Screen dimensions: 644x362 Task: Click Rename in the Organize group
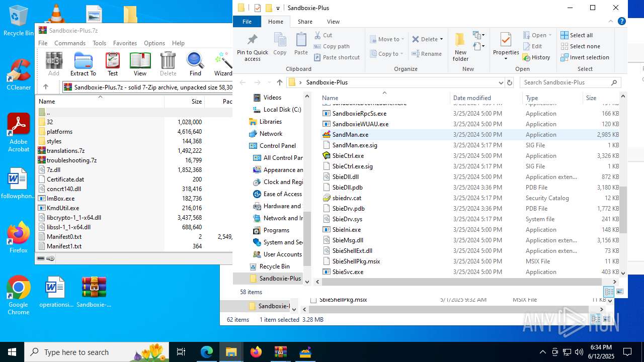(x=427, y=54)
